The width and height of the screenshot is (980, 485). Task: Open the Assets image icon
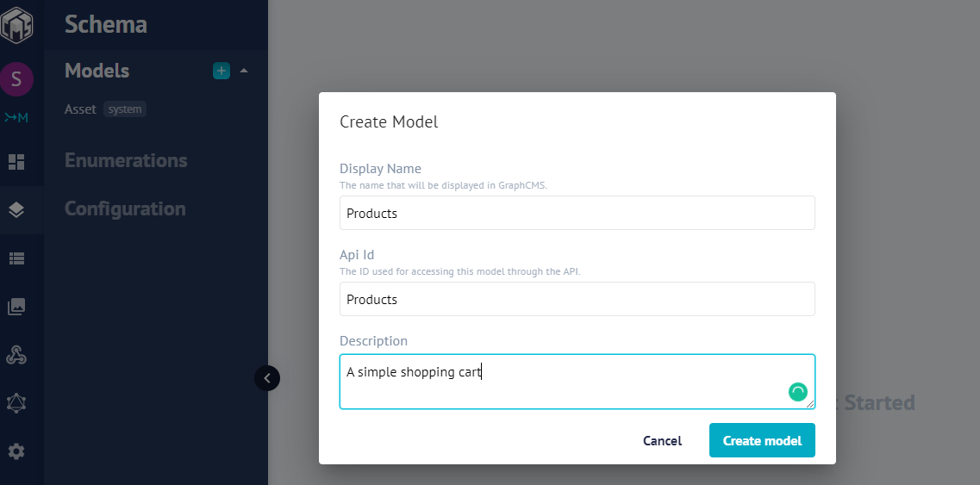coord(16,307)
